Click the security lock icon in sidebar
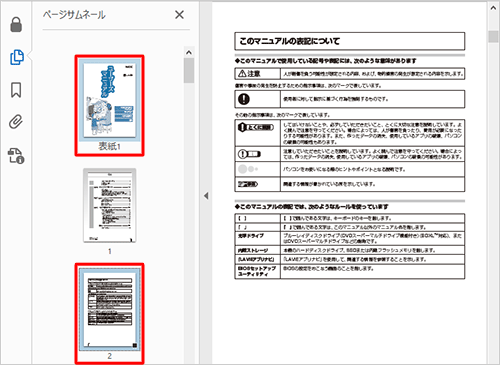The height and width of the screenshot is (365, 500). [x=16, y=25]
